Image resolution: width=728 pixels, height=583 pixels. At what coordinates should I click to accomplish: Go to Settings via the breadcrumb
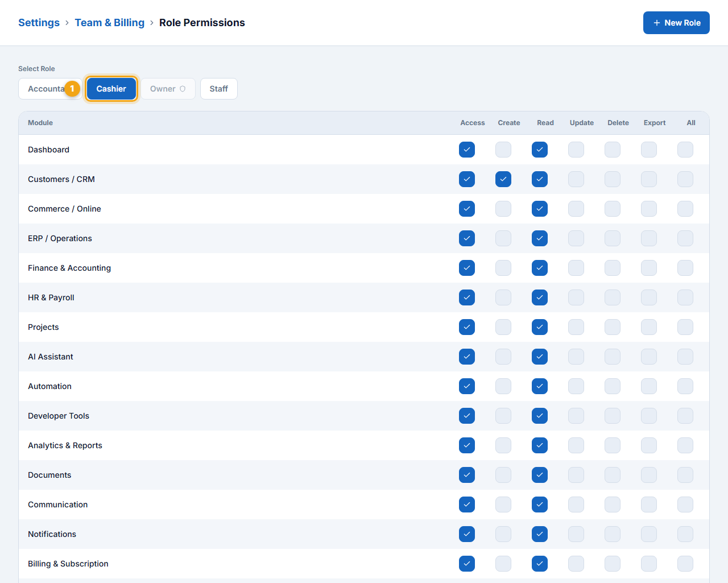coord(39,23)
